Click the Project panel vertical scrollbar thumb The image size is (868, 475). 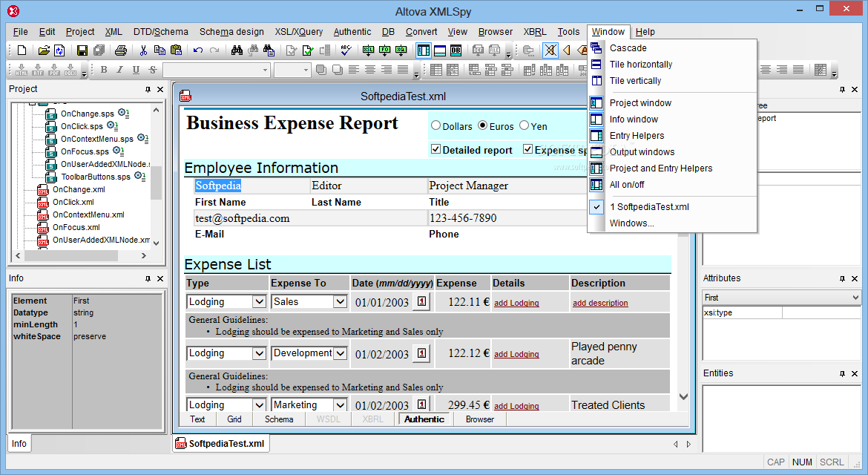[x=156, y=183]
